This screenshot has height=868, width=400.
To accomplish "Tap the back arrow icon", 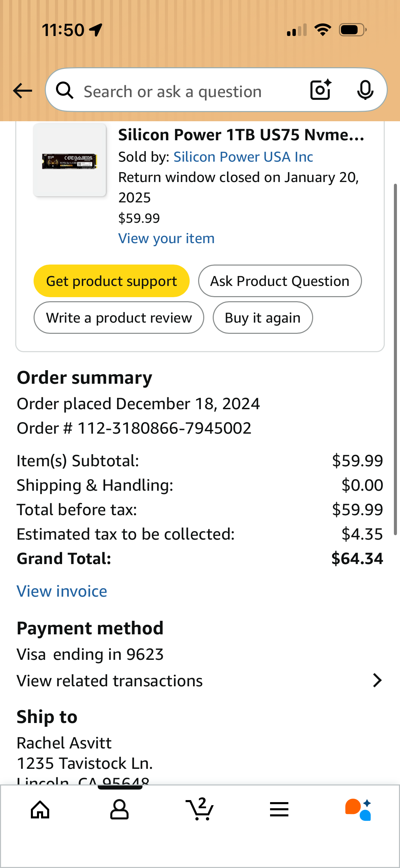I will click(x=22, y=91).
